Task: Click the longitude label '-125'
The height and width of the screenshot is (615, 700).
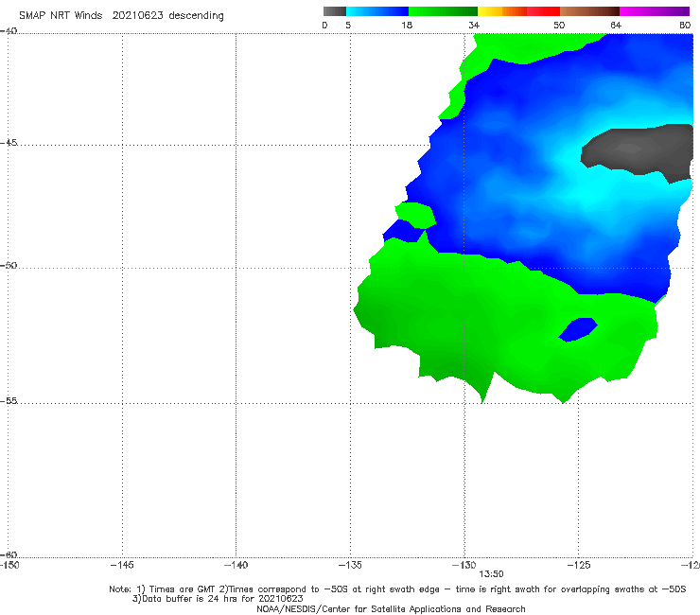Action: (579, 565)
